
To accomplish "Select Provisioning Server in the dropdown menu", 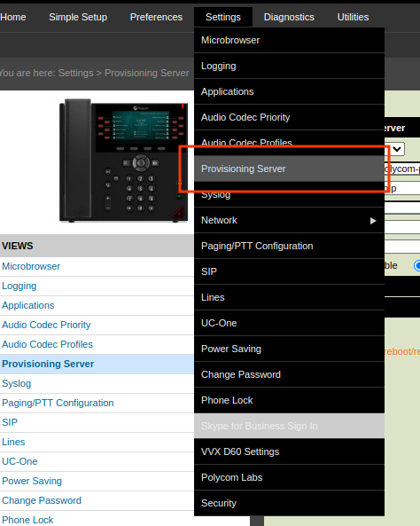I will point(289,169).
